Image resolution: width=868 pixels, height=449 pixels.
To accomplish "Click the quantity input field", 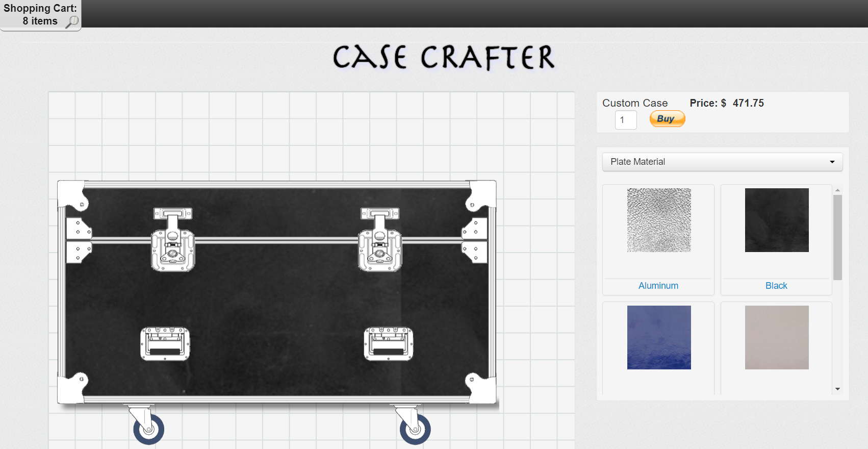I will point(626,120).
